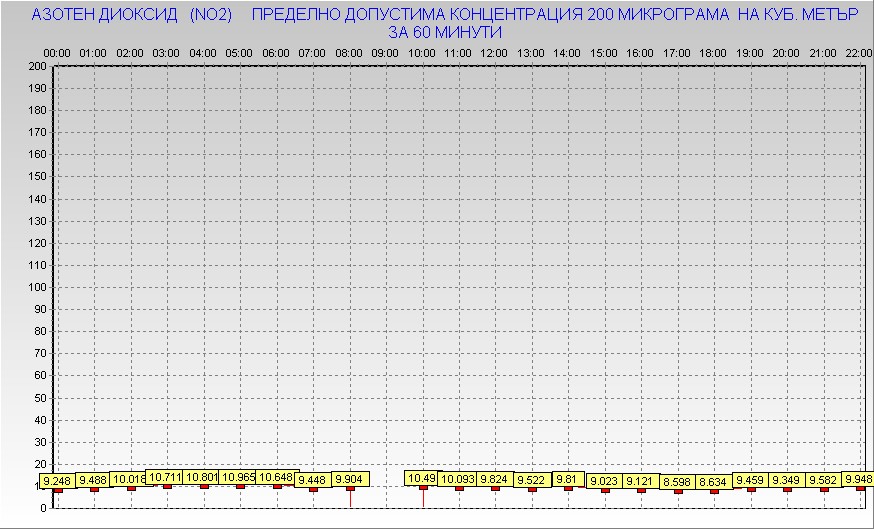Screen dimensions: 874x529
Task: Select the 17:00 time axis label
Action: [x=677, y=52]
